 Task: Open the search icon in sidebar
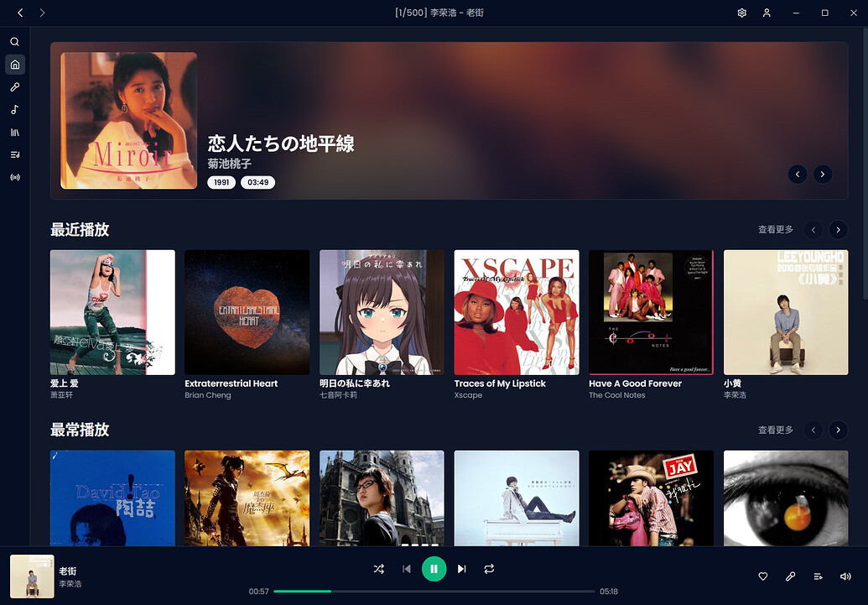pos(15,42)
